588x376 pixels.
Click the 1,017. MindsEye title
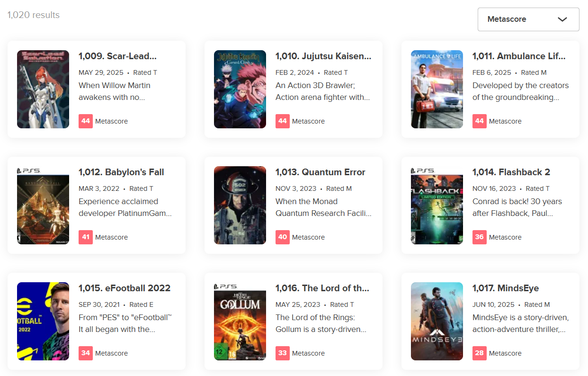pyautogui.click(x=505, y=288)
